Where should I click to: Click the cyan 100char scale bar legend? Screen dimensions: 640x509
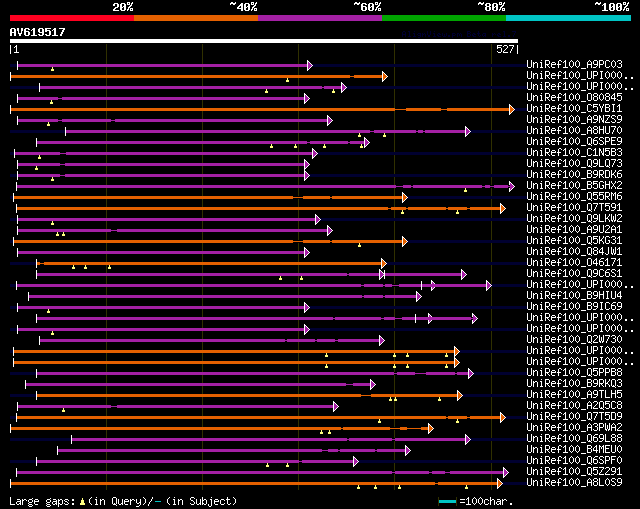click(447, 501)
